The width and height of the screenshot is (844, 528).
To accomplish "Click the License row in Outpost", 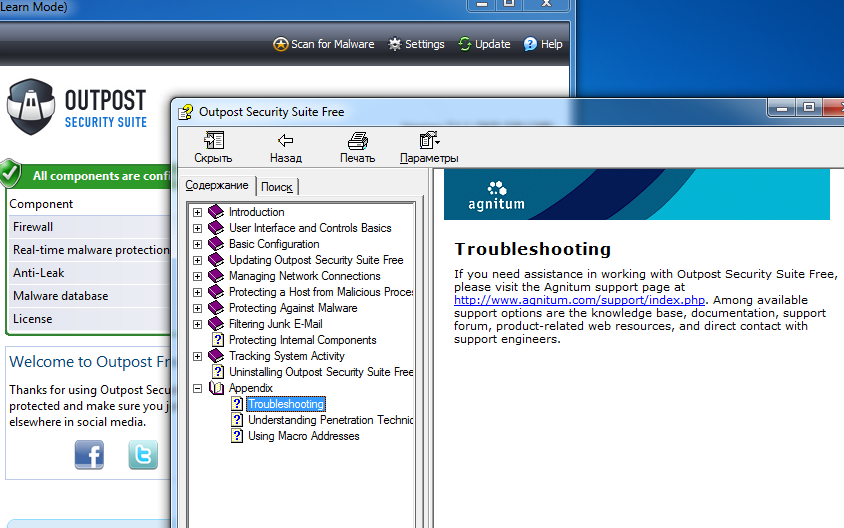I will click(89, 319).
